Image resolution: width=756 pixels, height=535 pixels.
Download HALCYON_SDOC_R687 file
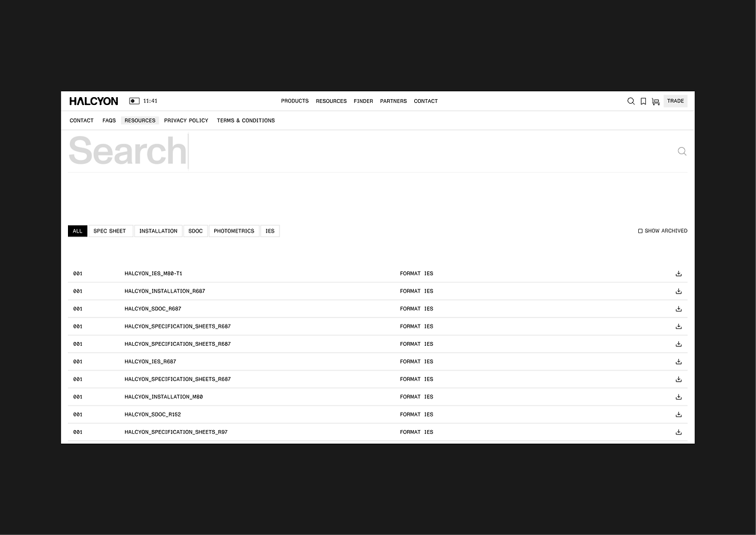click(678, 309)
